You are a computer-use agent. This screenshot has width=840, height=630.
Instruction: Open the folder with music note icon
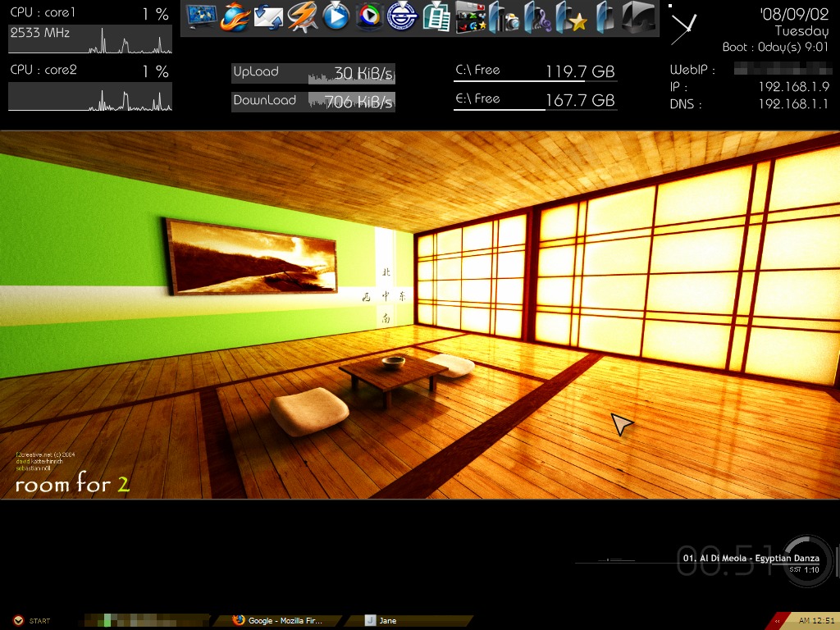[537, 18]
